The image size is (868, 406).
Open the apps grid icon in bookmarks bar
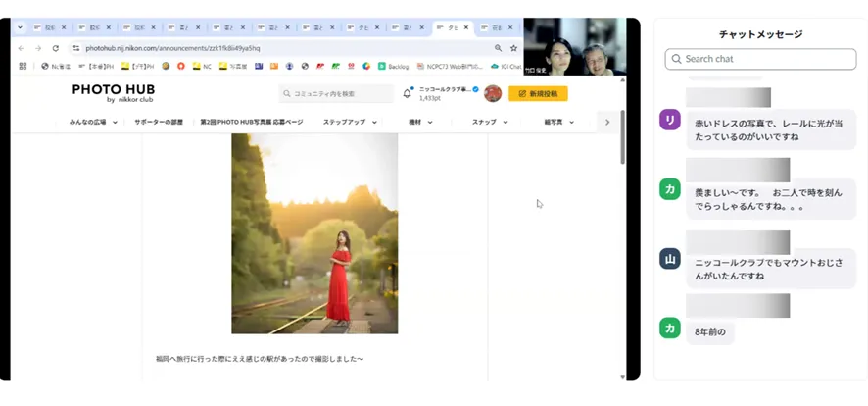point(23,66)
